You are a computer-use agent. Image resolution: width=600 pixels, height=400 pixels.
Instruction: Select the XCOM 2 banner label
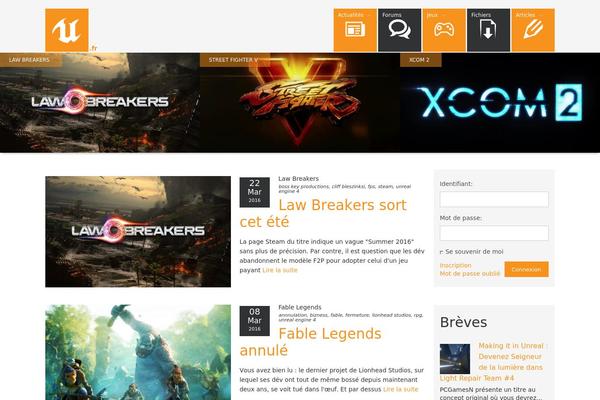[x=420, y=60]
